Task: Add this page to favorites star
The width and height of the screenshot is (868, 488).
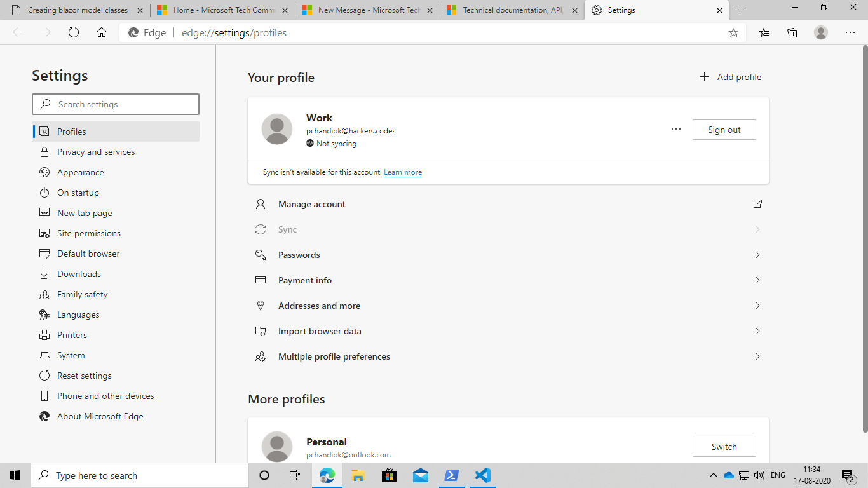Action: click(x=733, y=33)
